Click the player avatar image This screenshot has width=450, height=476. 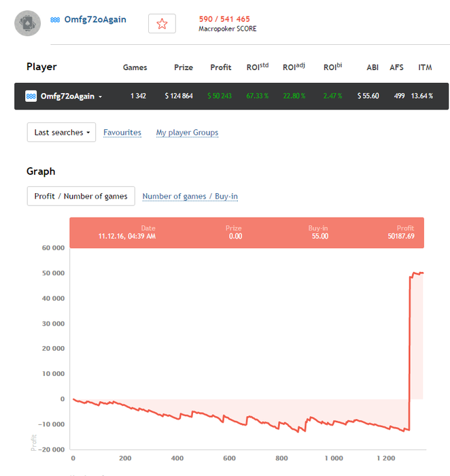tap(28, 23)
